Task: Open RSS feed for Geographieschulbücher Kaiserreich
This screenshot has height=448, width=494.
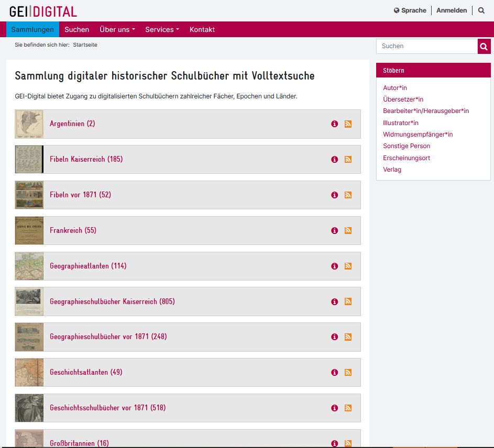Action: point(348,302)
